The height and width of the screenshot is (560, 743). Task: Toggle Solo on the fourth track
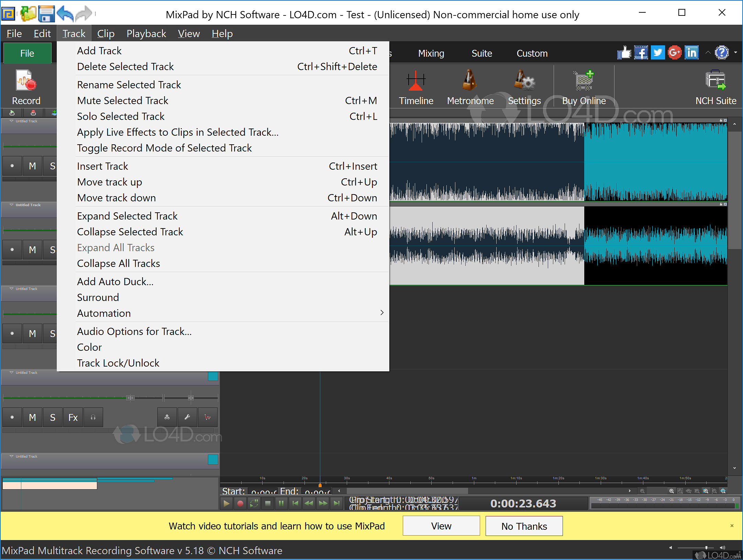(x=53, y=417)
